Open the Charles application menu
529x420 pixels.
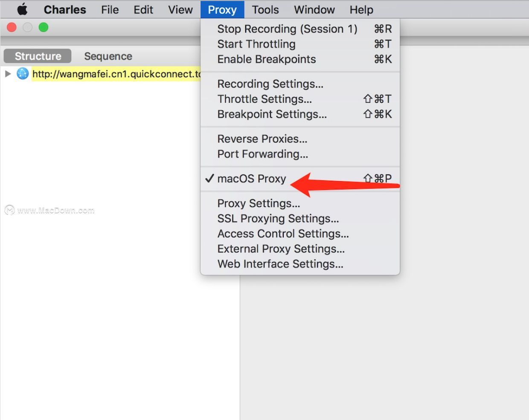(65, 9)
